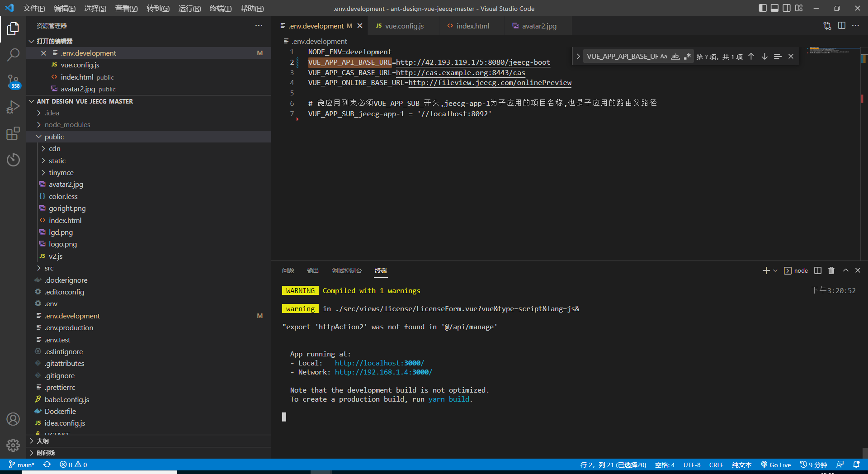Switch to the 输出 panel tab
Screen dimensions: 868x474
(313, 270)
